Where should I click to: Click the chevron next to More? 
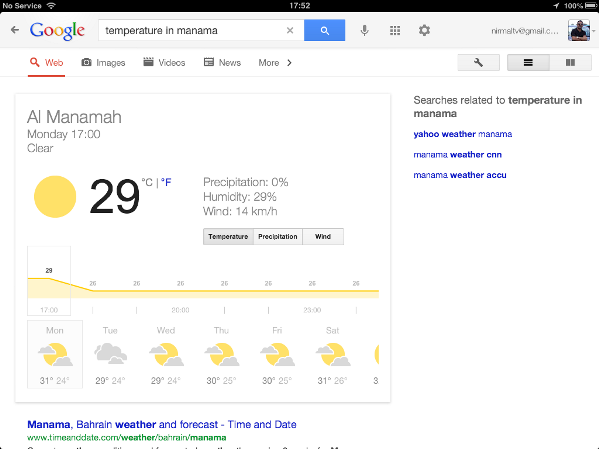pos(290,63)
